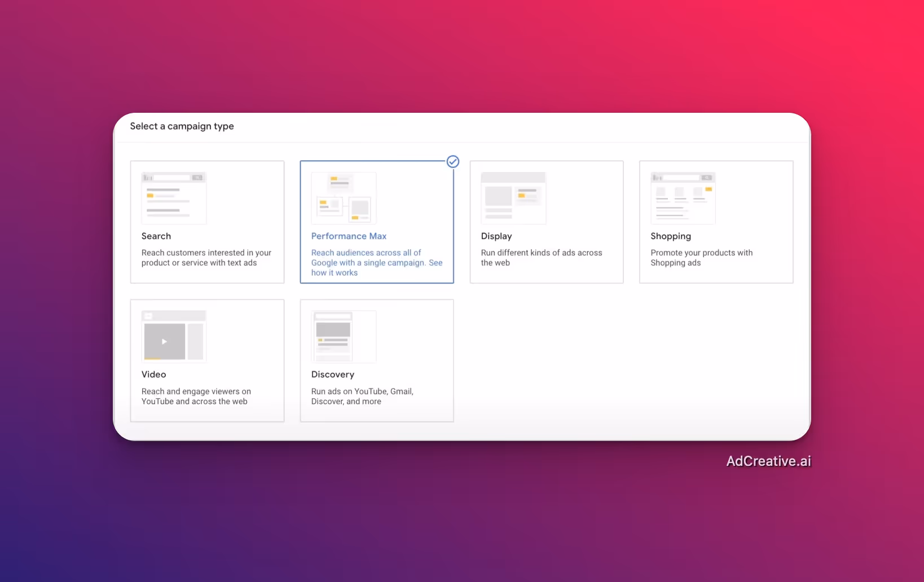The height and width of the screenshot is (582, 924).
Task: Click the Display campaign illustration icon
Action: click(513, 198)
